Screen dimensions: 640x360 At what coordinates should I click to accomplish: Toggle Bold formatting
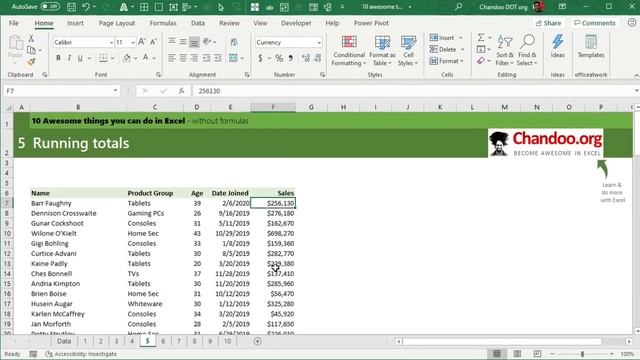(58, 58)
